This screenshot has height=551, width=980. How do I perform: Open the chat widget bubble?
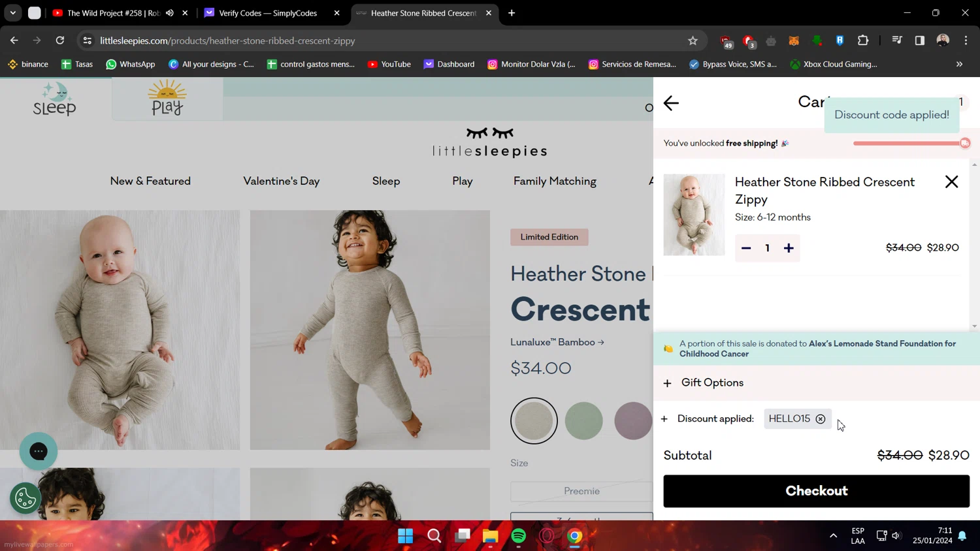[39, 451]
